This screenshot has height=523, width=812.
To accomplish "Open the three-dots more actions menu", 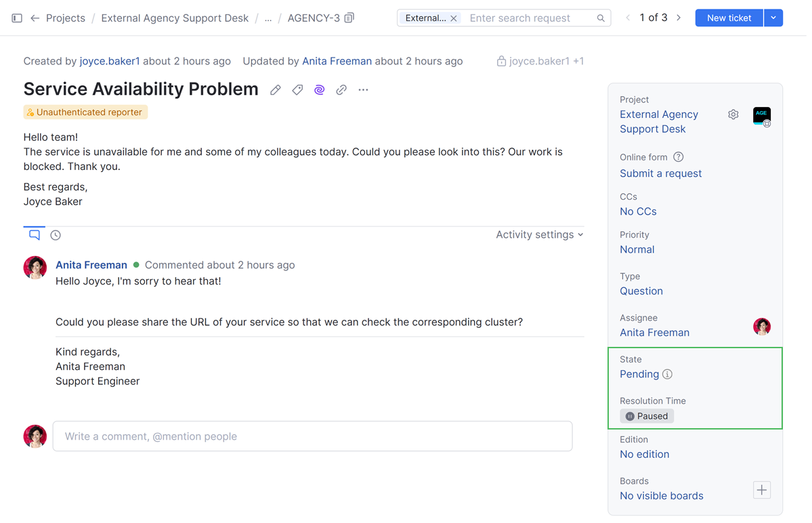I will [x=364, y=90].
